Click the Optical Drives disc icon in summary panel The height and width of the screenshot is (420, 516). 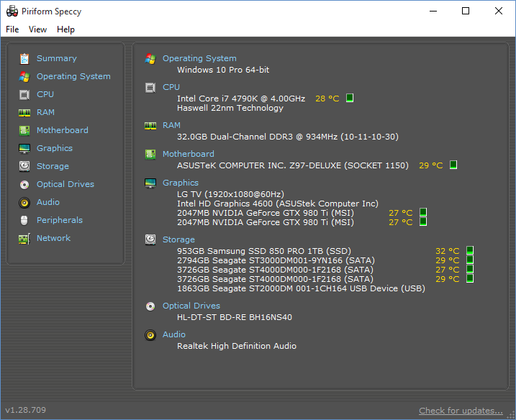tap(150, 306)
